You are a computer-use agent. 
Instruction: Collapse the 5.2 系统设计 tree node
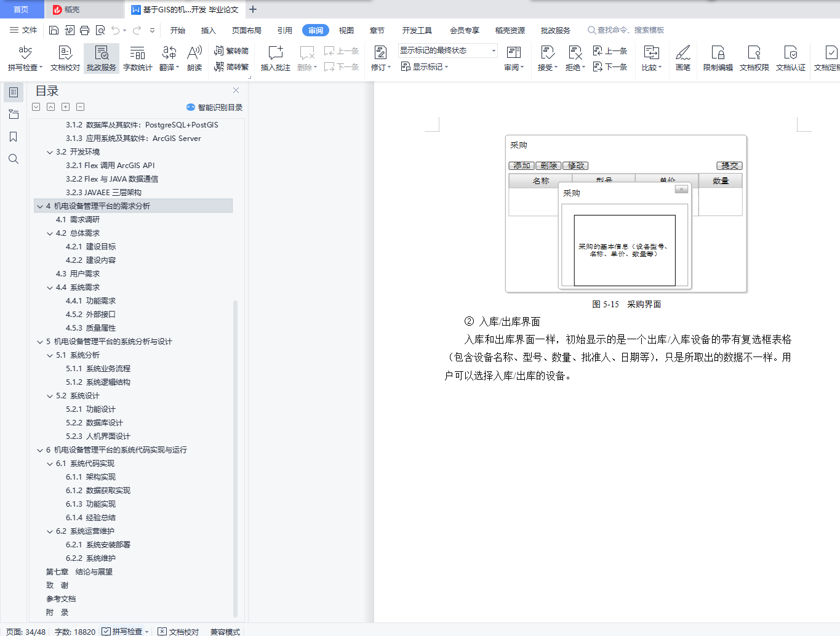(x=50, y=396)
